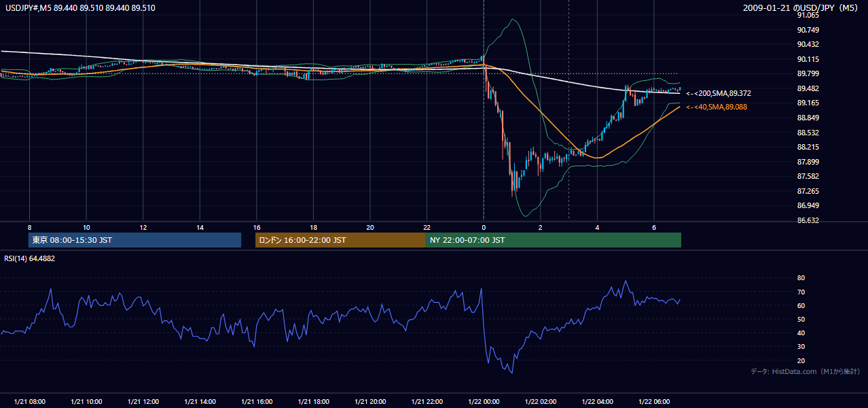Click hour label 4 under price chart

click(597, 227)
